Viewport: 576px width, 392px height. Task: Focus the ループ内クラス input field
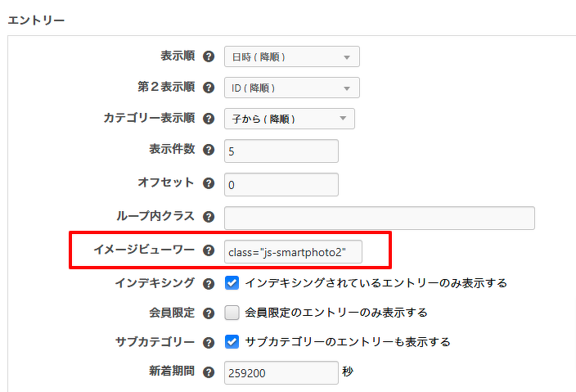click(379, 218)
